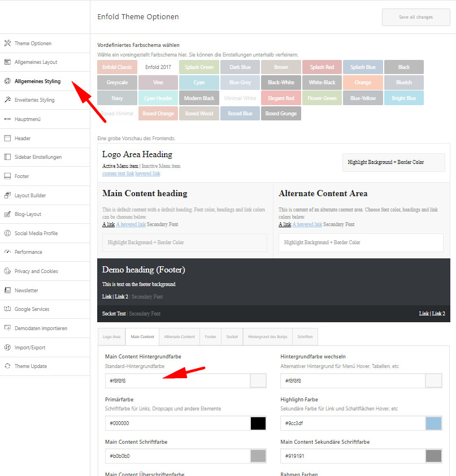Open the Schriften tab

[x=305, y=337]
